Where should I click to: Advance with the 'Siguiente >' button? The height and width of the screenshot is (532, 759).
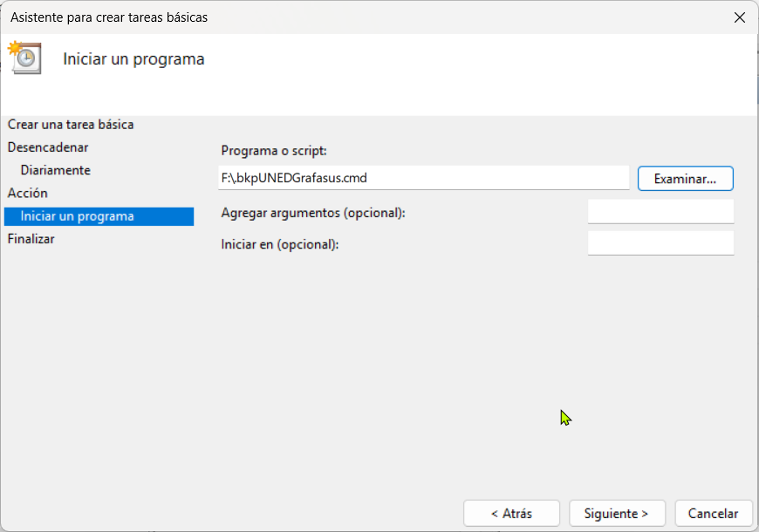[617, 513]
